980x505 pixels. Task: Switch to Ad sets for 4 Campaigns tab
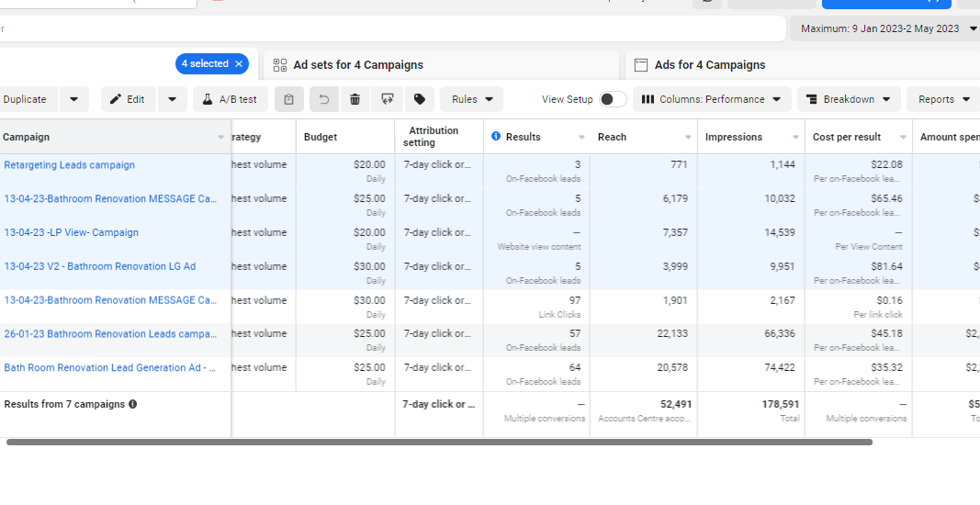[358, 65]
